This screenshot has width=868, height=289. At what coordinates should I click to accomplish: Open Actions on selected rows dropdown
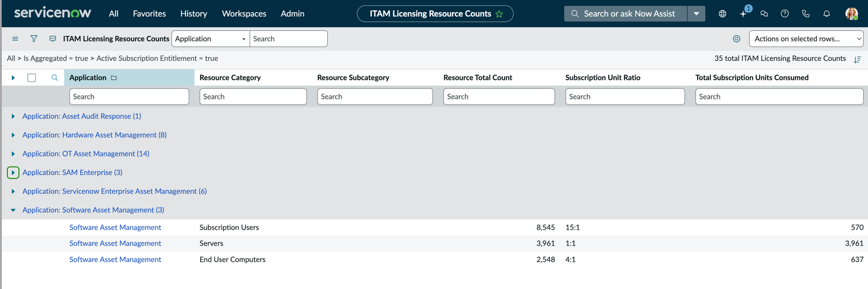tap(806, 39)
